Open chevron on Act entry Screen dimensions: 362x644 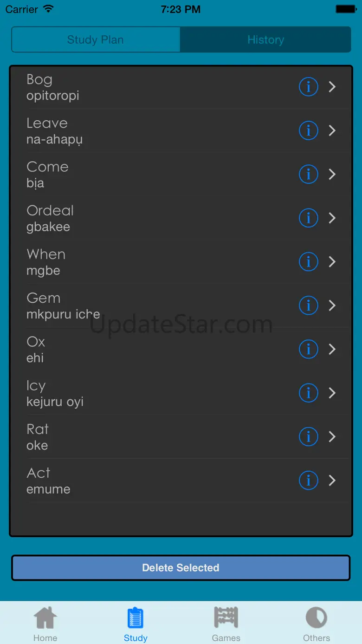pyautogui.click(x=332, y=480)
